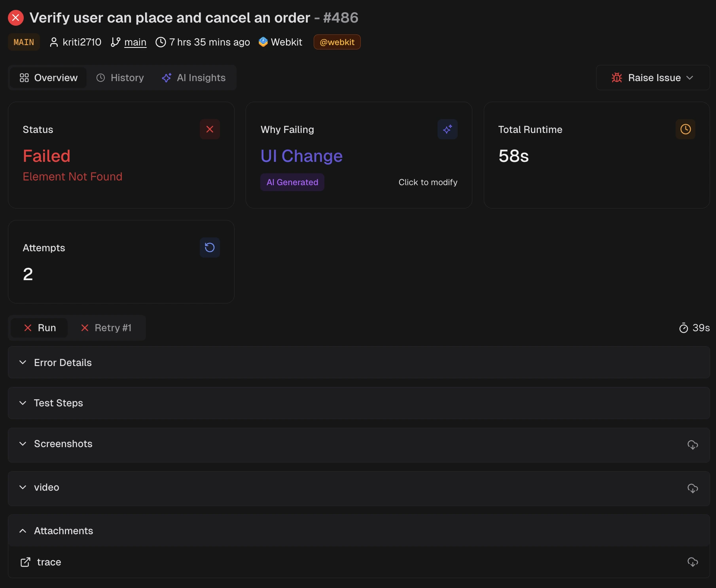Open the AI Insights tab
Image resolution: width=716 pixels, height=588 pixels.
coord(194,78)
